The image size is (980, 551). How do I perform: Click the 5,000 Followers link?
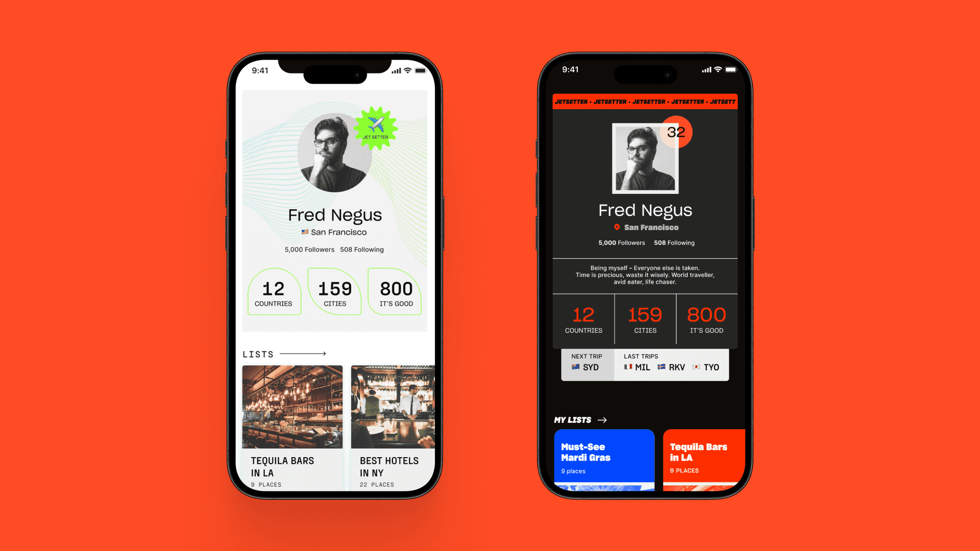309,249
